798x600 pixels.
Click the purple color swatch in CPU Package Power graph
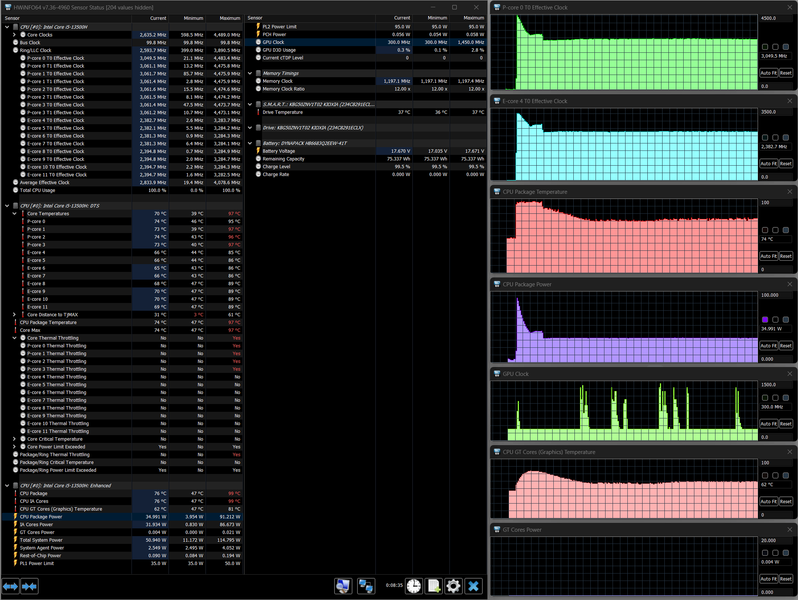coord(765,320)
